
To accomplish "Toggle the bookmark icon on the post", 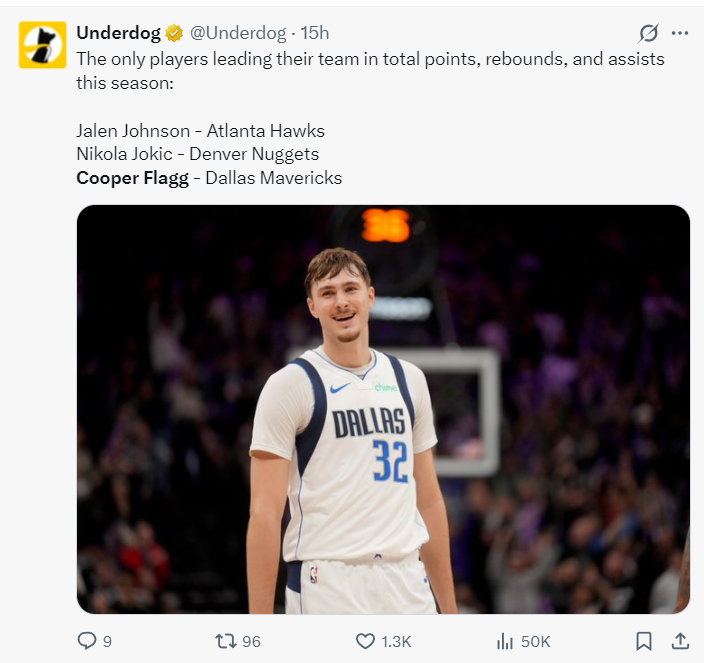I will tap(645, 641).
